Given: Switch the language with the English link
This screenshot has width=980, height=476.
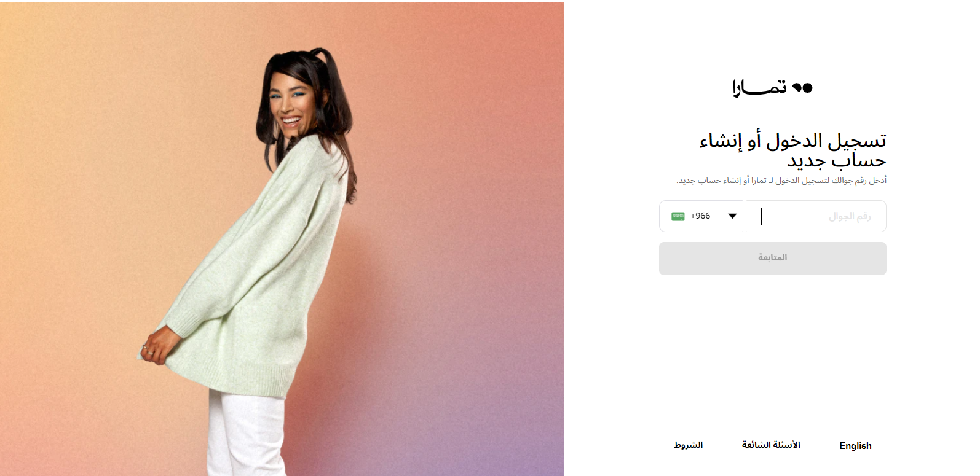Looking at the screenshot, I should 855,446.
